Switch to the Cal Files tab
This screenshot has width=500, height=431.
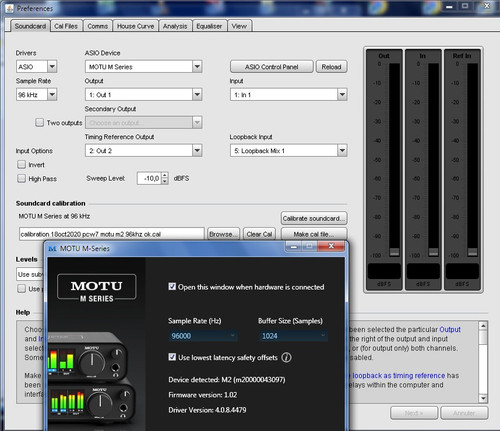click(x=66, y=26)
